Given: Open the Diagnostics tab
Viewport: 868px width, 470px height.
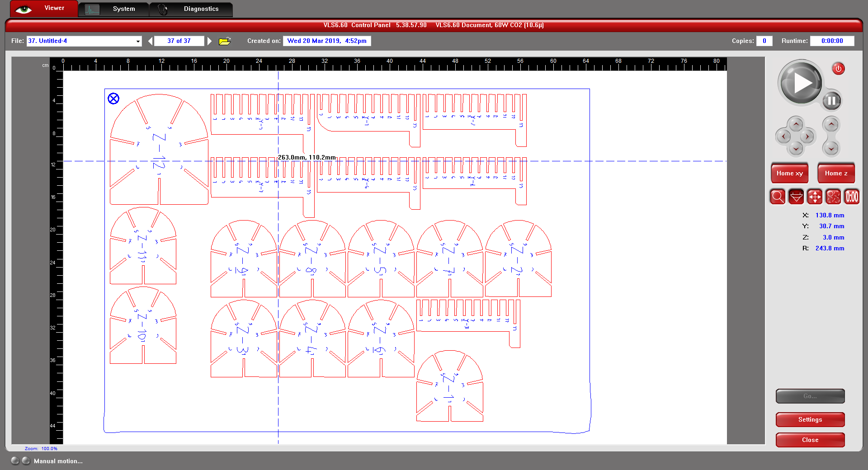Looking at the screenshot, I should (x=191, y=9).
